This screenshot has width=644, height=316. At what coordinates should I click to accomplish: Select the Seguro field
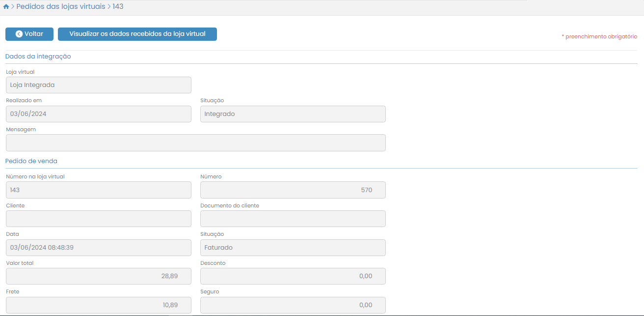pos(293,305)
